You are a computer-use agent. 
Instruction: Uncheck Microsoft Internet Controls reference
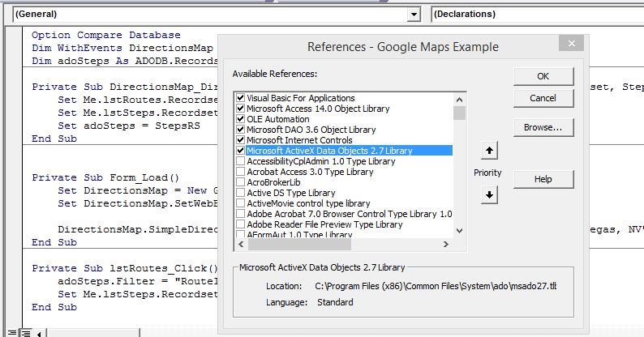239,140
